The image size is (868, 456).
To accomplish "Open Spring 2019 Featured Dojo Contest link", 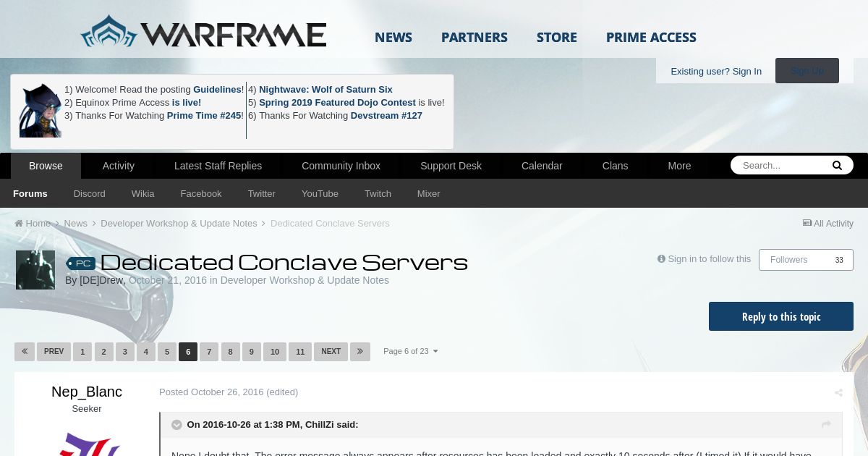I will 337,103.
